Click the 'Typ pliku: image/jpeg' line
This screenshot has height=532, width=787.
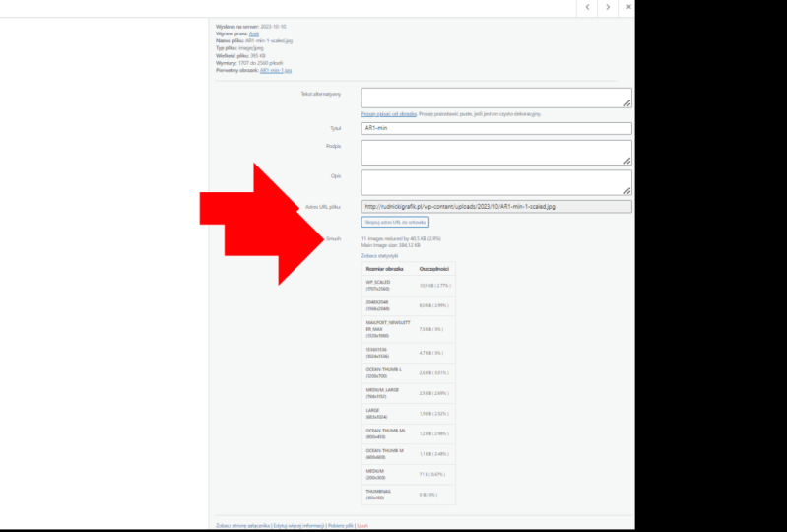239,48
